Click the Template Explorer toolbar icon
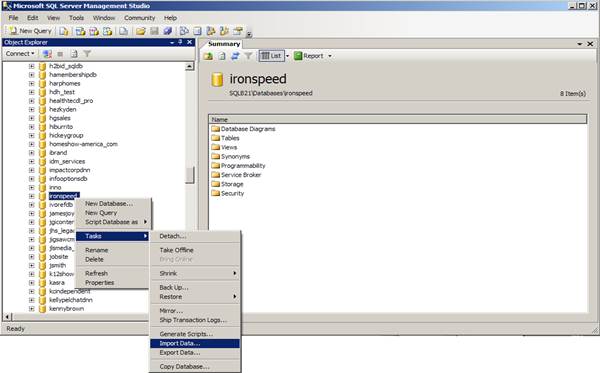The width and height of the screenshot is (600, 373). click(224, 31)
